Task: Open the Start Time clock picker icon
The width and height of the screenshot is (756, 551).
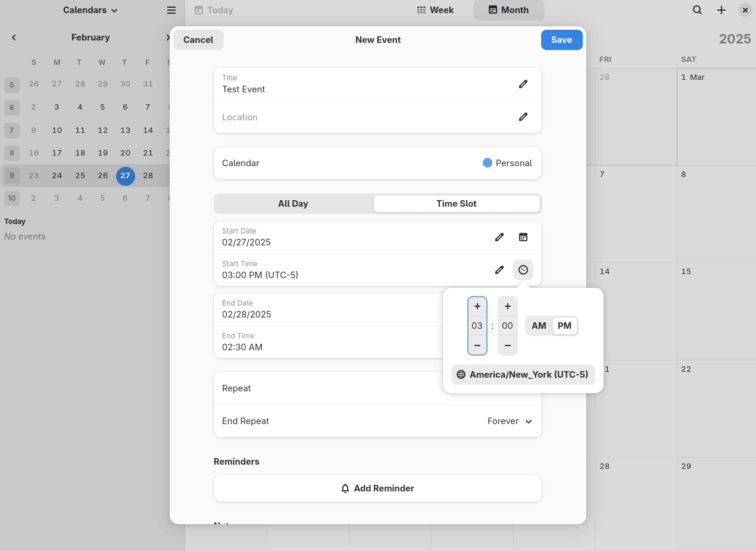Action: [x=523, y=270]
